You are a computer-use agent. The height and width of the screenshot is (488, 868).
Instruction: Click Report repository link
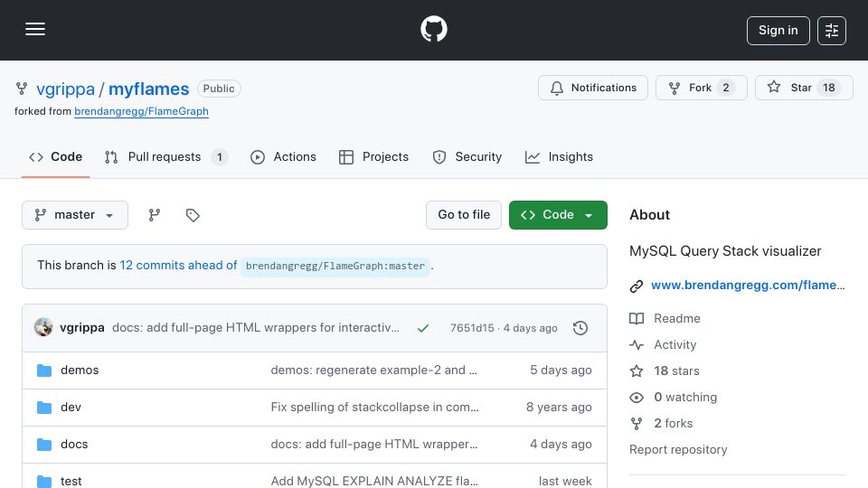coord(678,449)
